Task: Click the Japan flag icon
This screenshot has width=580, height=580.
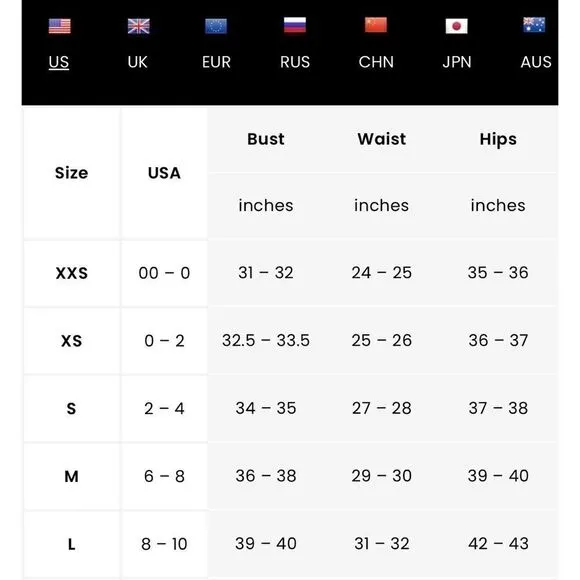Action: pos(456,26)
